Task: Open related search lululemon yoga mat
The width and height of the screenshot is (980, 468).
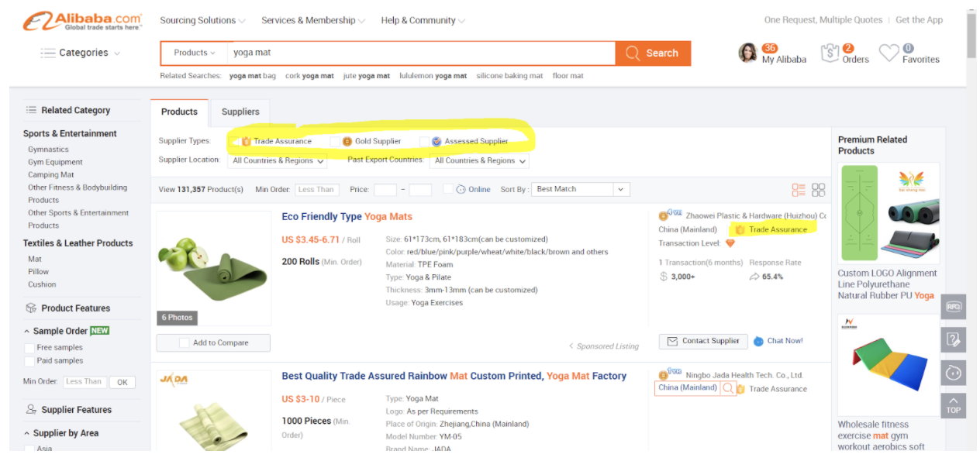Action: [x=433, y=76]
